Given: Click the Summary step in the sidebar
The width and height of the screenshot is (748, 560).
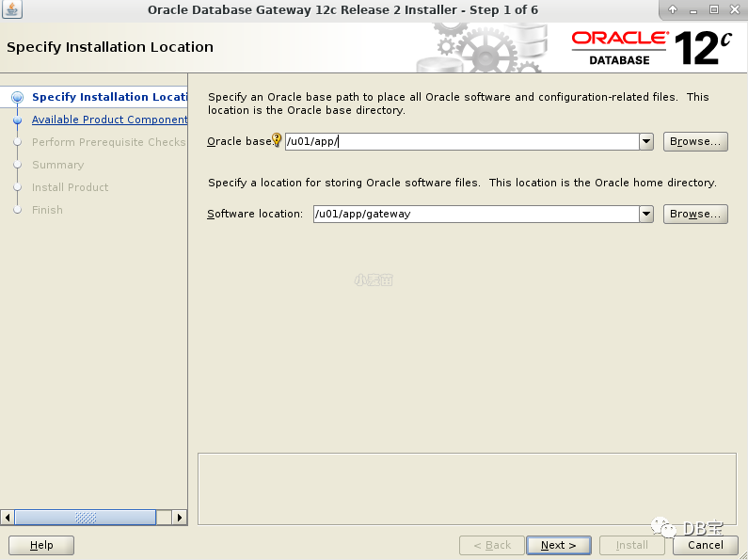Looking at the screenshot, I should pyautogui.click(x=57, y=165).
